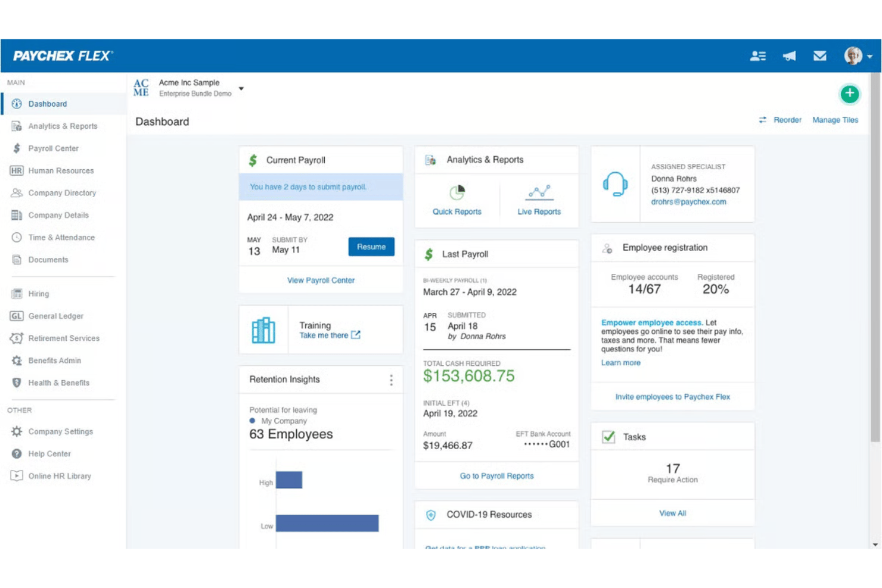Click the Current Payroll dollar icon
The width and height of the screenshot is (882, 588).
(253, 160)
